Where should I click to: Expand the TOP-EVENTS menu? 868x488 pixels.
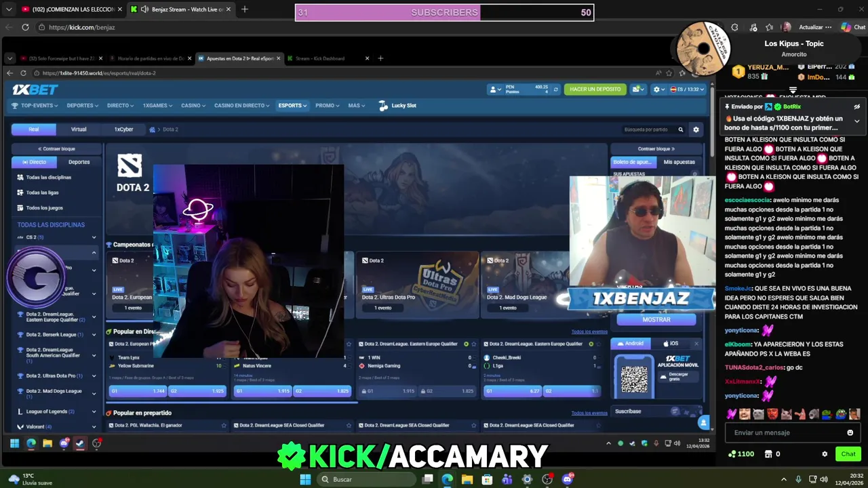[34, 106]
